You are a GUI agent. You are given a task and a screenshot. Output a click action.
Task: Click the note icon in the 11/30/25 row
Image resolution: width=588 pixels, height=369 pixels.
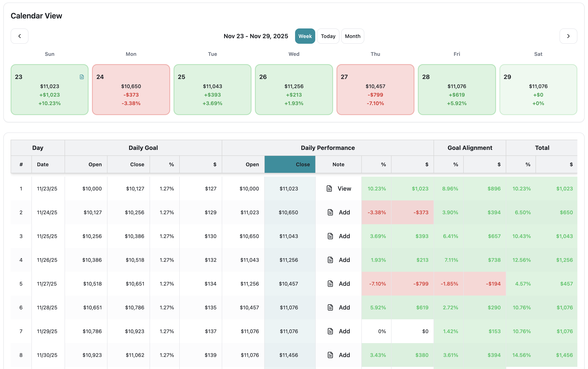point(330,355)
